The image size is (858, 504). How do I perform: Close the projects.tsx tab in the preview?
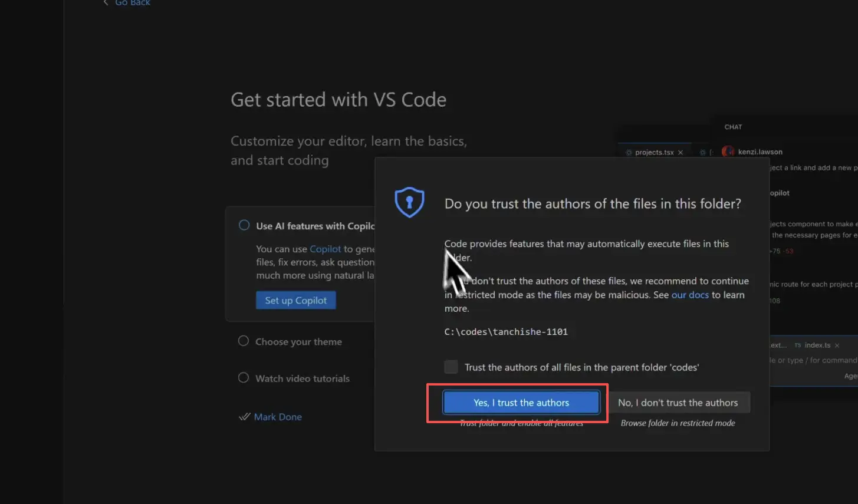(681, 152)
